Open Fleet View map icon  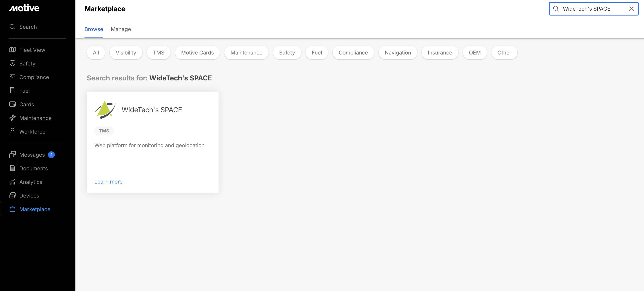[12, 50]
